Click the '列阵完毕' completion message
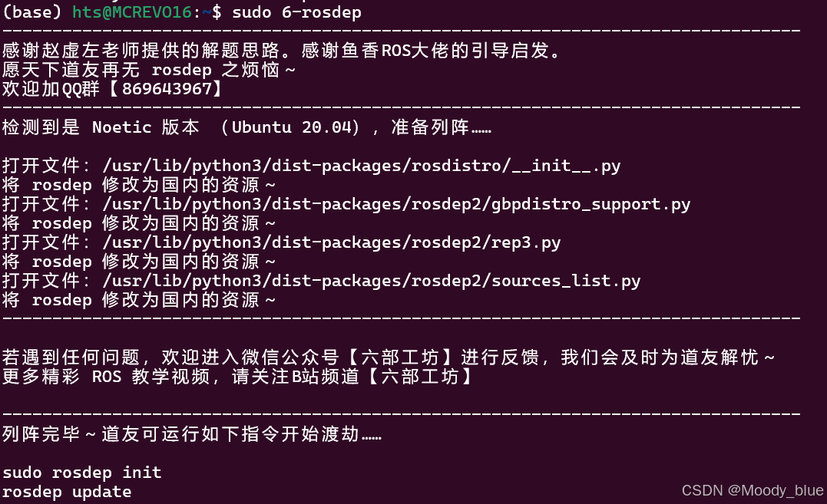The width and height of the screenshot is (827, 504). pyautogui.click(x=41, y=434)
